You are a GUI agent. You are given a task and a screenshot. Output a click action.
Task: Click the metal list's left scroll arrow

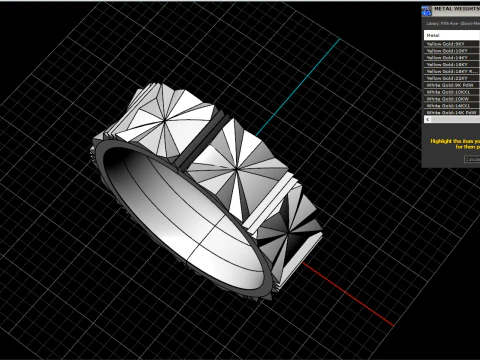click(x=428, y=119)
